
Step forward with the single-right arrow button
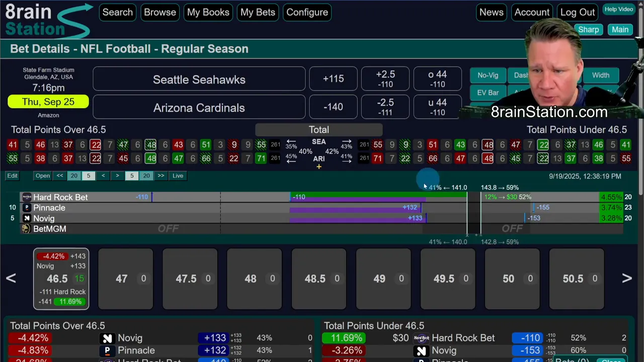[x=117, y=175]
